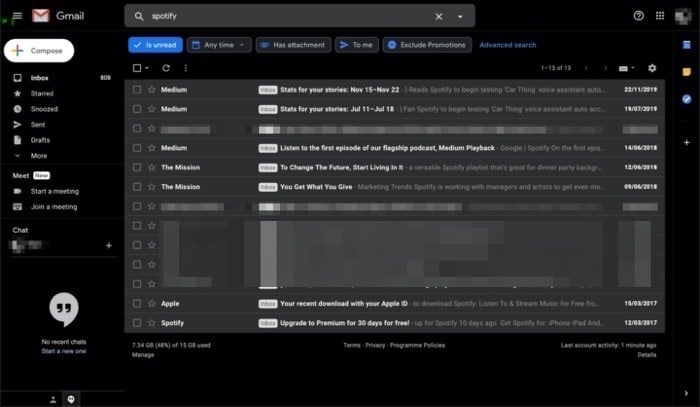The width and height of the screenshot is (700, 407).
Task: Star the You Get What You Give email
Action: point(152,187)
